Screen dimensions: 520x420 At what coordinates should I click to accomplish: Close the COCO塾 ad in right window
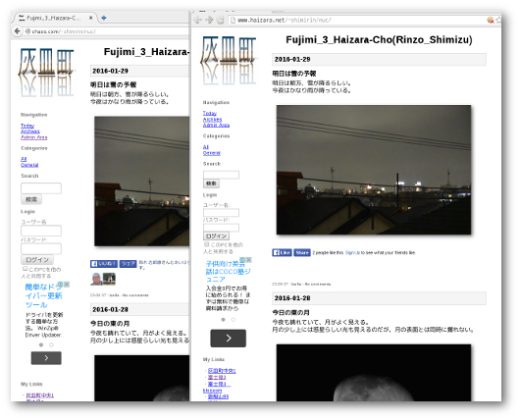248,260
